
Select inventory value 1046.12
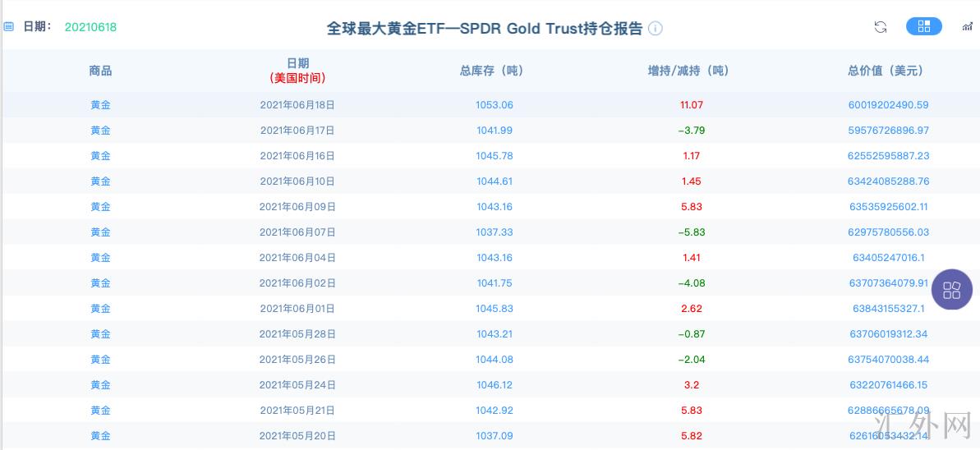pyautogui.click(x=495, y=385)
